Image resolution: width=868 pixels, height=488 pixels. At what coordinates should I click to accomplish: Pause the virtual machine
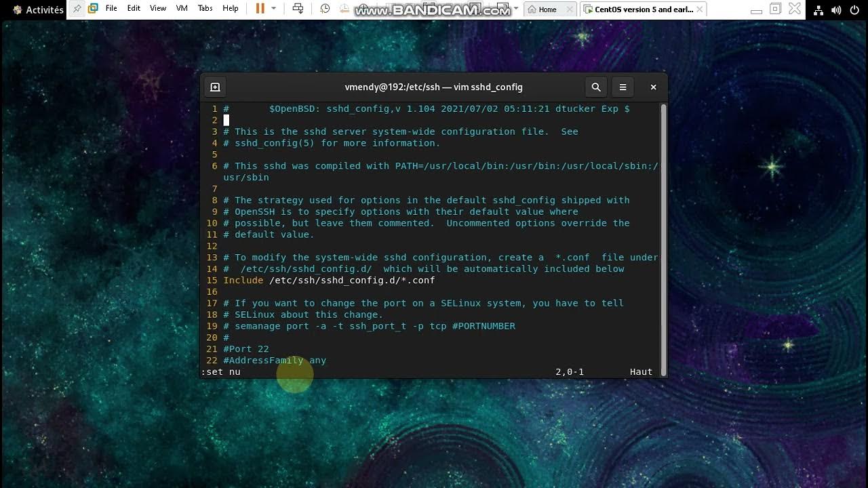pos(260,9)
